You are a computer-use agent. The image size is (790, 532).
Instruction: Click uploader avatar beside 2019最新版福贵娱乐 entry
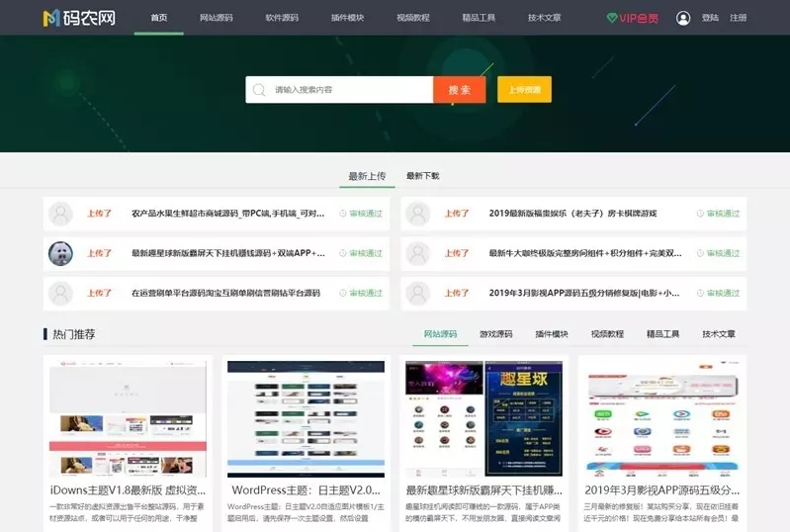(418, 214)
